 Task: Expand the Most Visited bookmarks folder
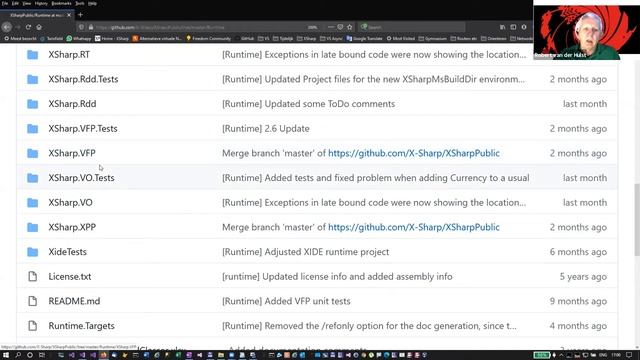[400, 38]
